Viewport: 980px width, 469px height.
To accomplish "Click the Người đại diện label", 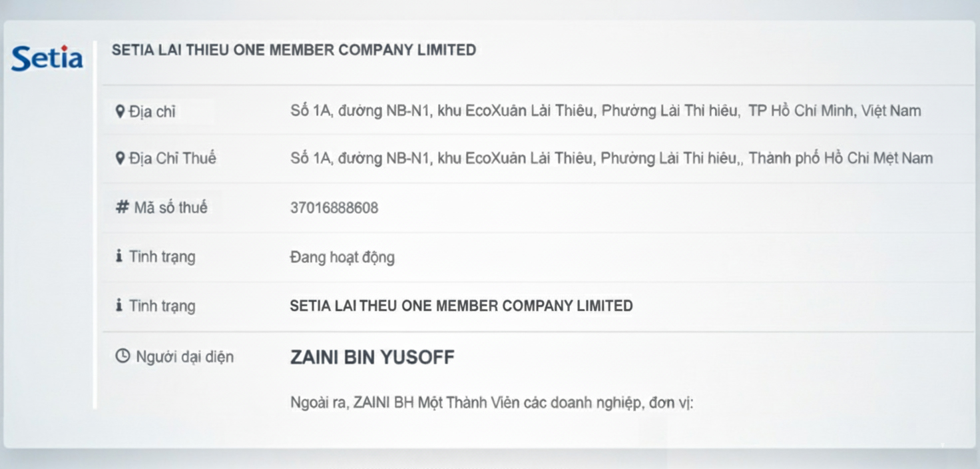I will point(184,356).
